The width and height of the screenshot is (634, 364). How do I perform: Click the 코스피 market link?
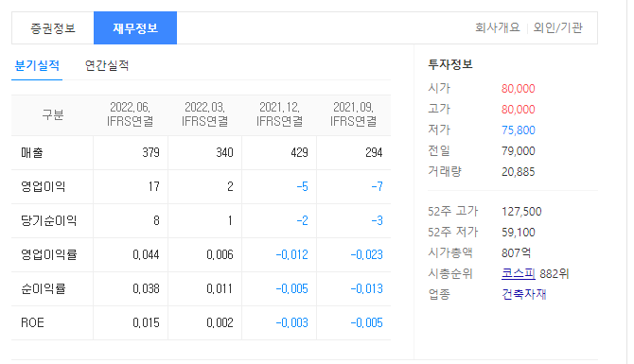tap(519, 274)
